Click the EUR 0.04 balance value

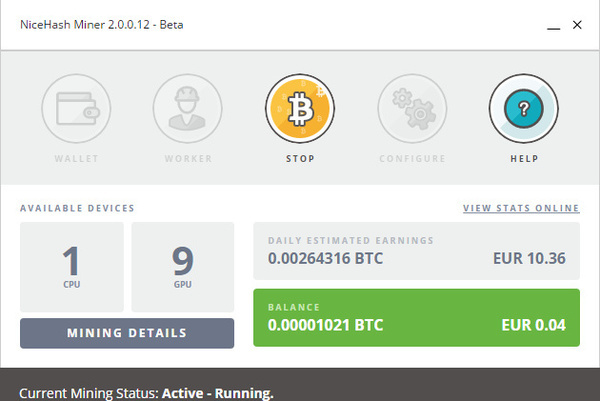click(x=534, y=325)
